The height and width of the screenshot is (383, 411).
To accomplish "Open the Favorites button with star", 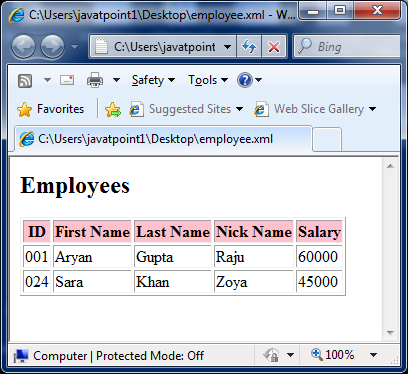I will pyautogui.click(x=51, y=109).
